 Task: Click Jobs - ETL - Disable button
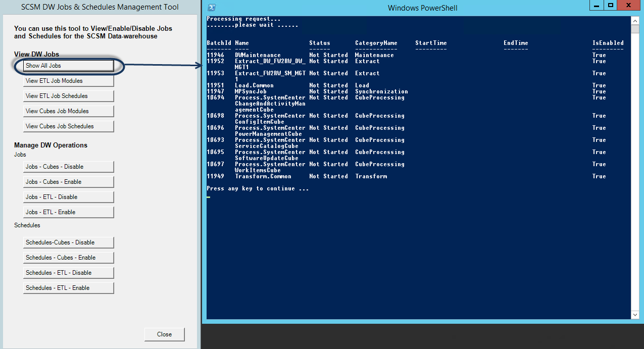click(x=69, y=197)
